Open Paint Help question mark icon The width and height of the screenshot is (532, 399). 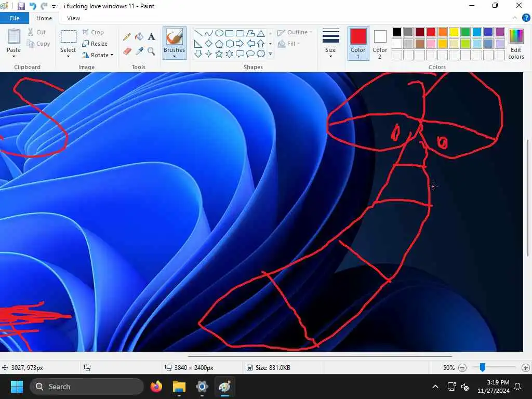(x=526, y=18)
